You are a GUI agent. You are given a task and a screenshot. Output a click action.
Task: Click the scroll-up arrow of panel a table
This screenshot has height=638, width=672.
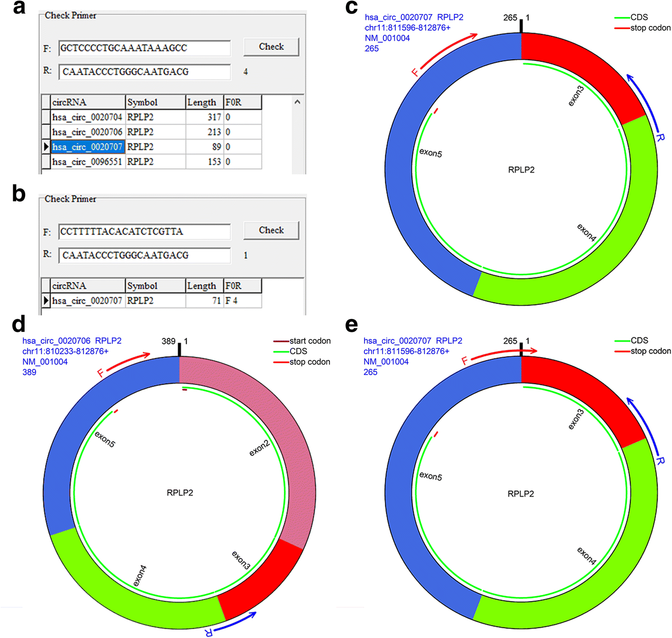(x=297, y=102)
